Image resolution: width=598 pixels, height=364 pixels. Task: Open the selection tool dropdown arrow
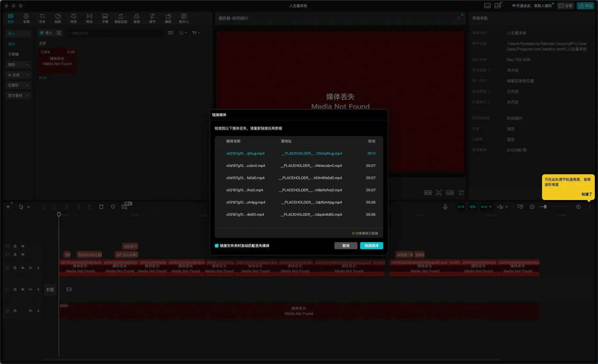coord(29,207)
